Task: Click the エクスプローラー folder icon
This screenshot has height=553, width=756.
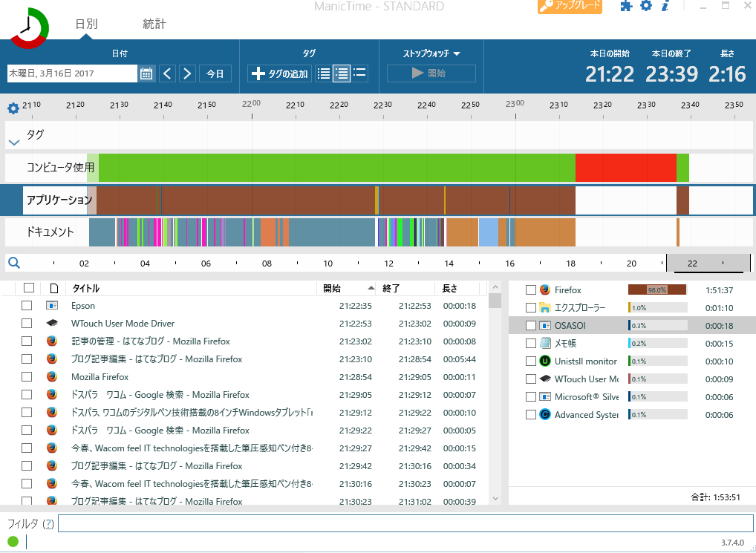Action: tap(545, 308)
